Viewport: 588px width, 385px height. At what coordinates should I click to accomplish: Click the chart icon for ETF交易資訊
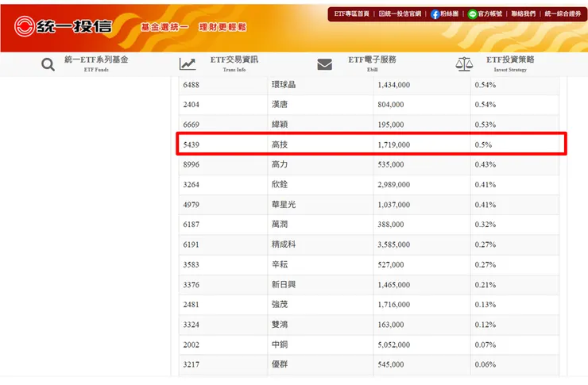pos(188,64)
